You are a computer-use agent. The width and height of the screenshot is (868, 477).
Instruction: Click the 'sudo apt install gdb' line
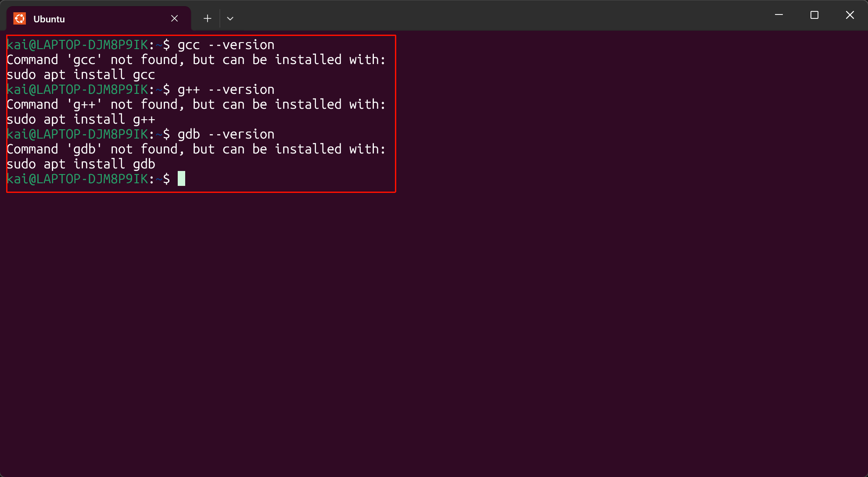pyautogui.click(x=81, y=164)
